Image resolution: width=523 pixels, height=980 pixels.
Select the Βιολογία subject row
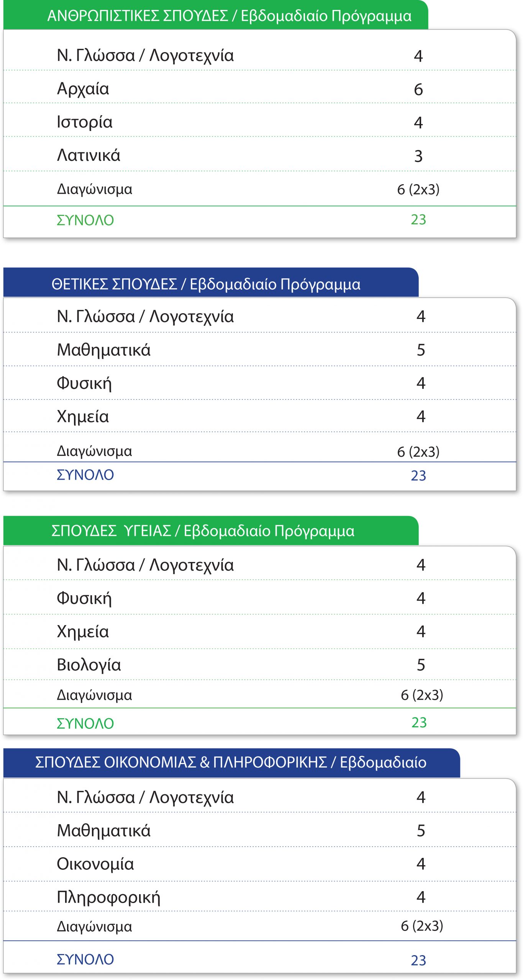click(260, 665)
